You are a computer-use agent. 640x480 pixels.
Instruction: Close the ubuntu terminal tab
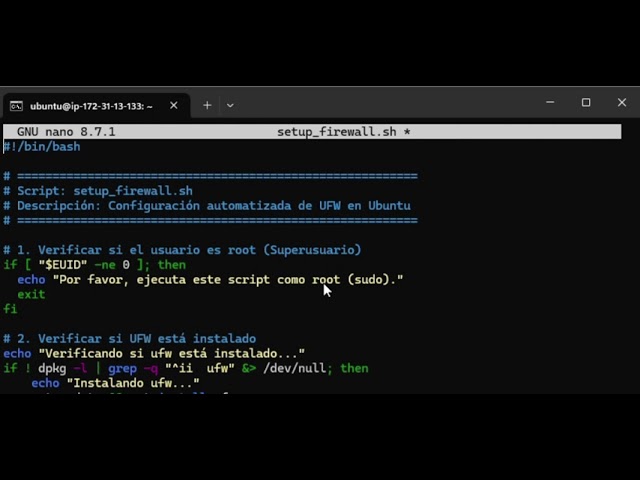tap(173, 106)
